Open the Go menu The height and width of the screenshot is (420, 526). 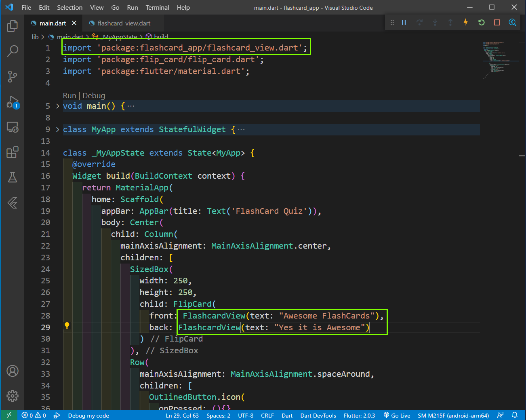click(115, 7)
